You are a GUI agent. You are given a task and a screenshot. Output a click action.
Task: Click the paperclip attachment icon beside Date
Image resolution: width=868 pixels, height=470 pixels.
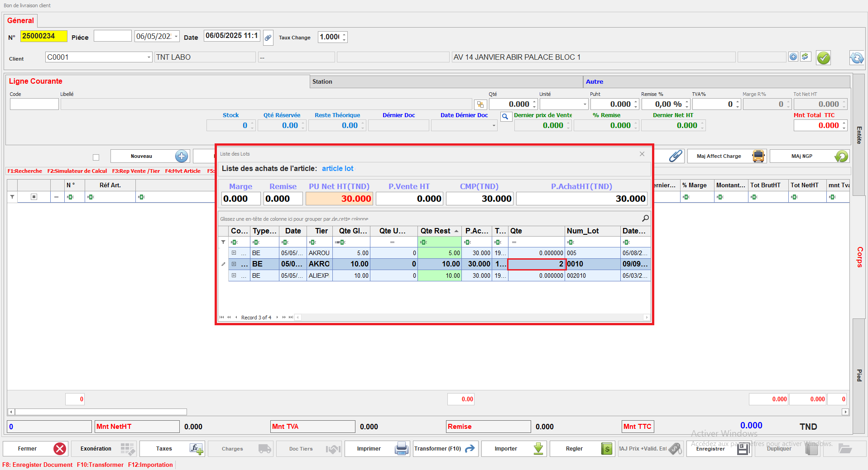[x=268, y=38]
